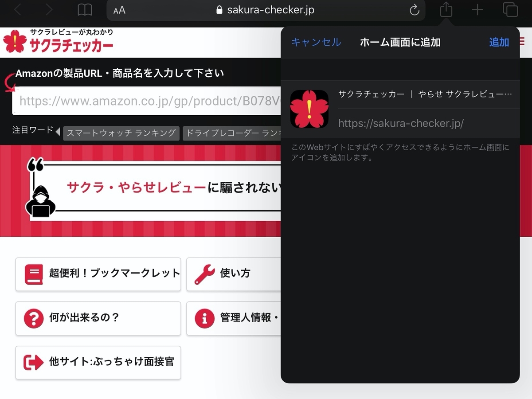
Task: Open a new tab with the plus icon
Action: pyautogui.click(x=477, y=10)
